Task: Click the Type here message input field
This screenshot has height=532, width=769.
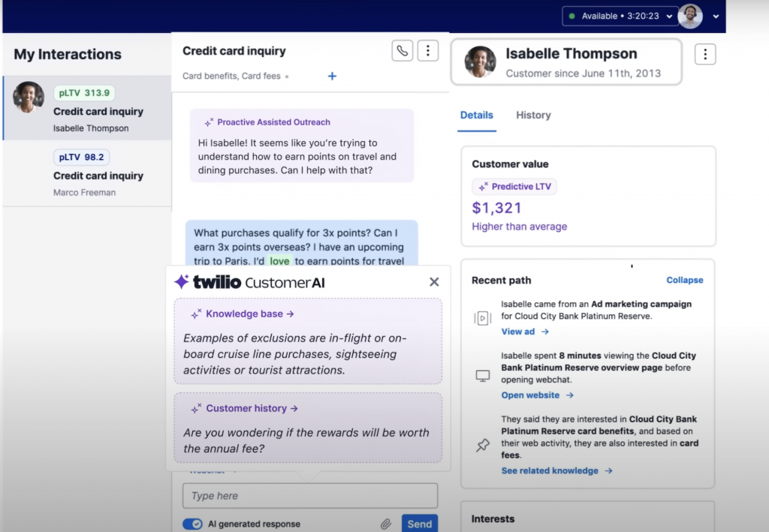Action: point(309,495)
